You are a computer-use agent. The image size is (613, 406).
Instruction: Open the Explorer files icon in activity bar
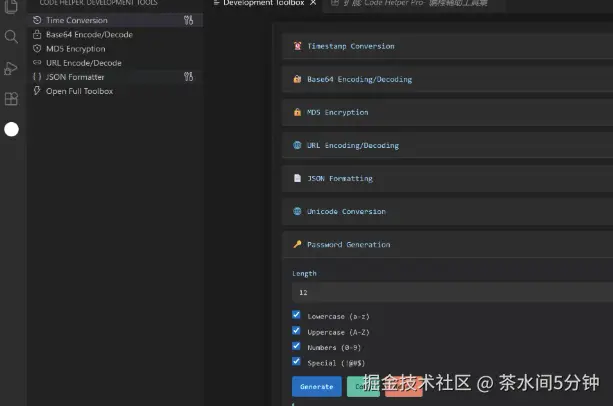click(11, 6)
